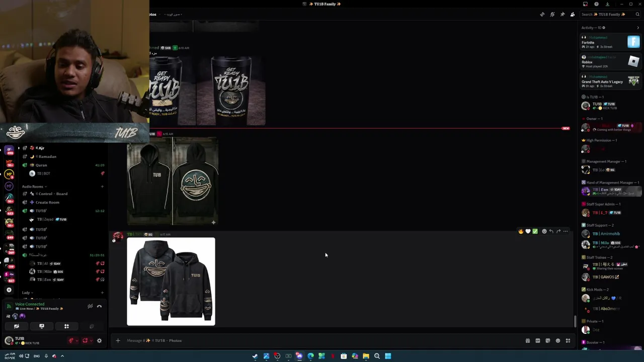The height and width of the screenshot is (362, 644).
Task: Select TB | Eon in voice channel
Action: [x=66, y=280]
